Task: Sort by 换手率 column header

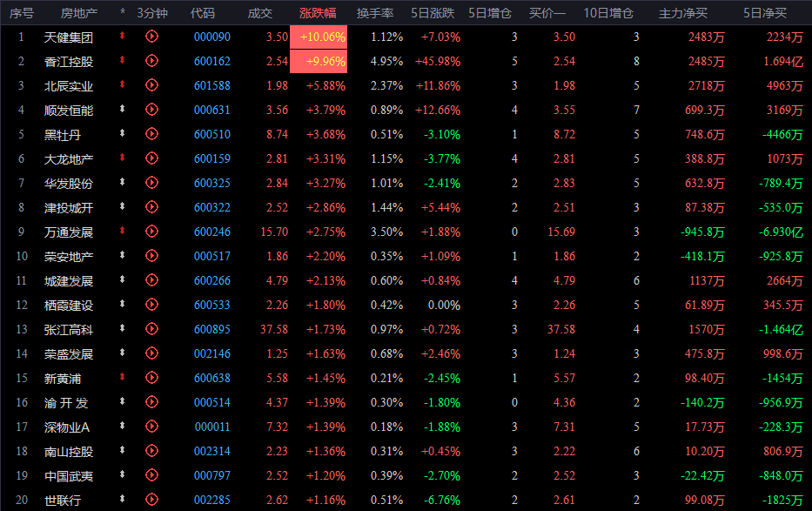Action: point(375,13)
